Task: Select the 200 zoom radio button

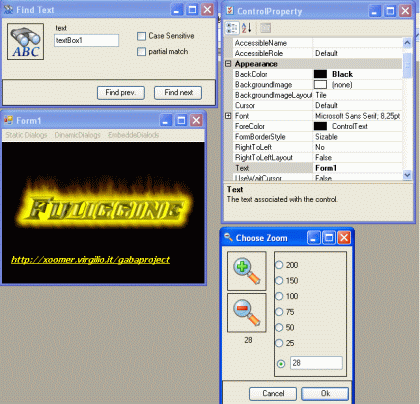Action: click(x=279, y=265)
